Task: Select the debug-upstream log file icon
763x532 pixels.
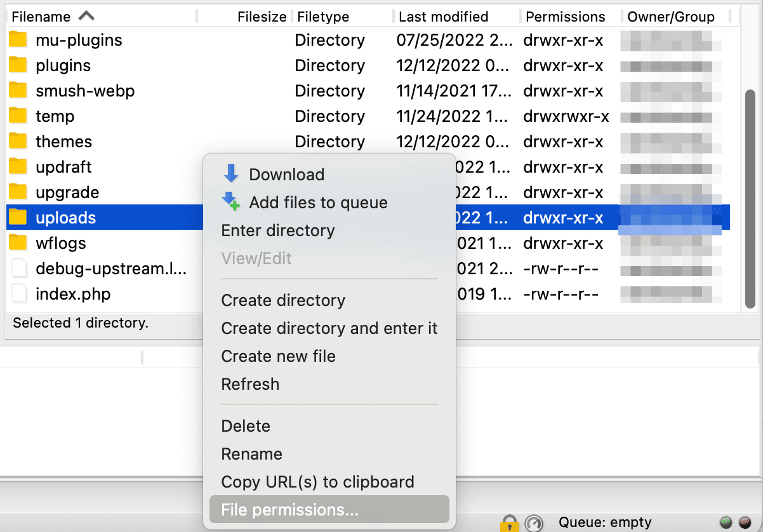Action: click(19, 268)
